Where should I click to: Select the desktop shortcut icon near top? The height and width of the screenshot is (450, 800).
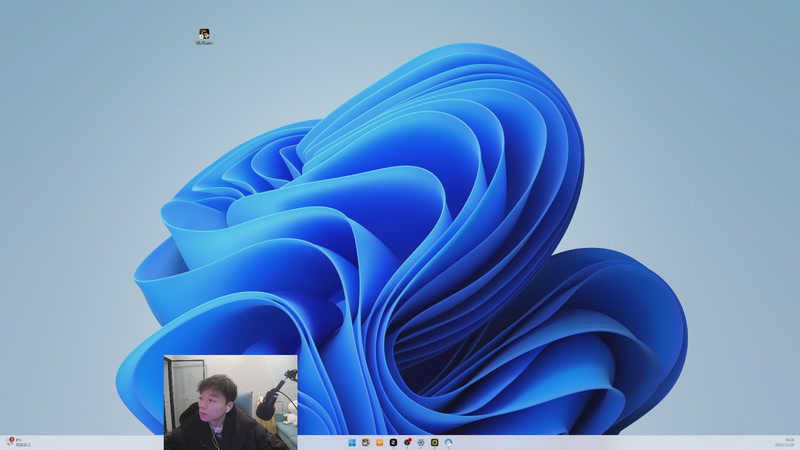point(204,36)
